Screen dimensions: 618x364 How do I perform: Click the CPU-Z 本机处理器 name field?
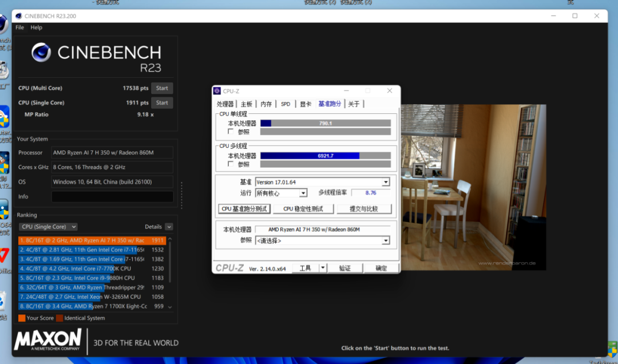(322, 230)
